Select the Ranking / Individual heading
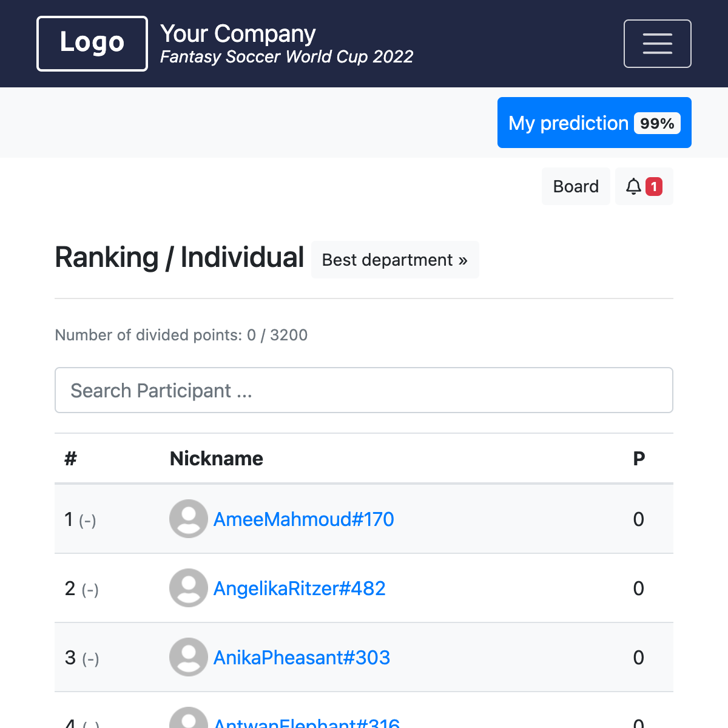This screenshot has height=728, width=728. pyautogui.click(x=179, y=257)
